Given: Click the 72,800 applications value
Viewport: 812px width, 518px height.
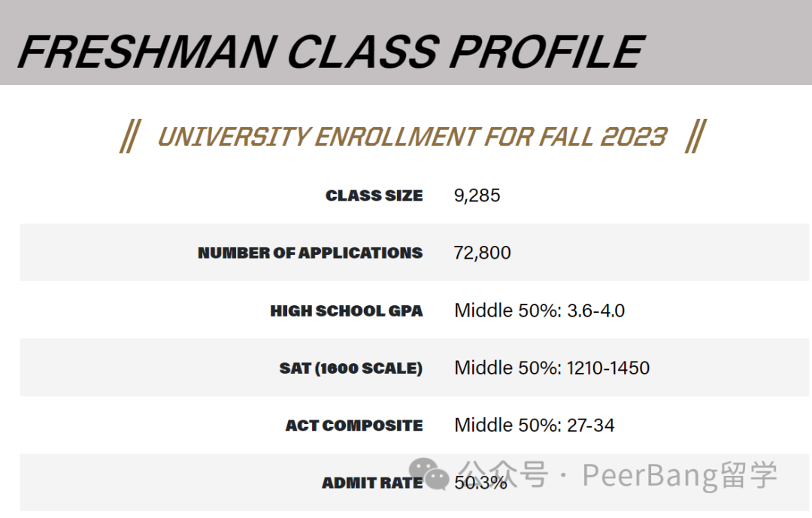Looking at the screenshot, I should (482, 253).
